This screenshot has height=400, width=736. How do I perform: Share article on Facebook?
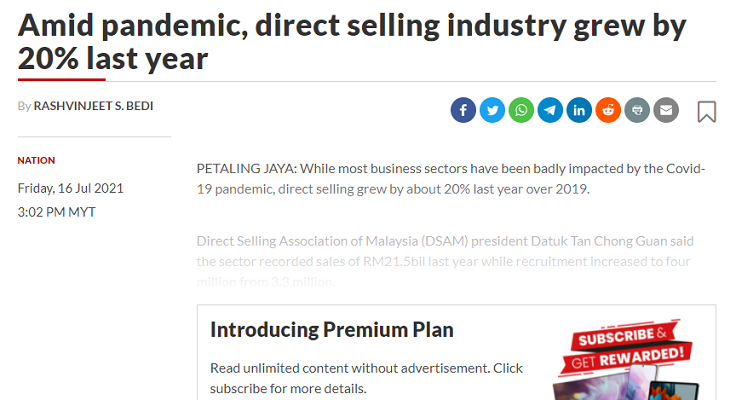463,110
